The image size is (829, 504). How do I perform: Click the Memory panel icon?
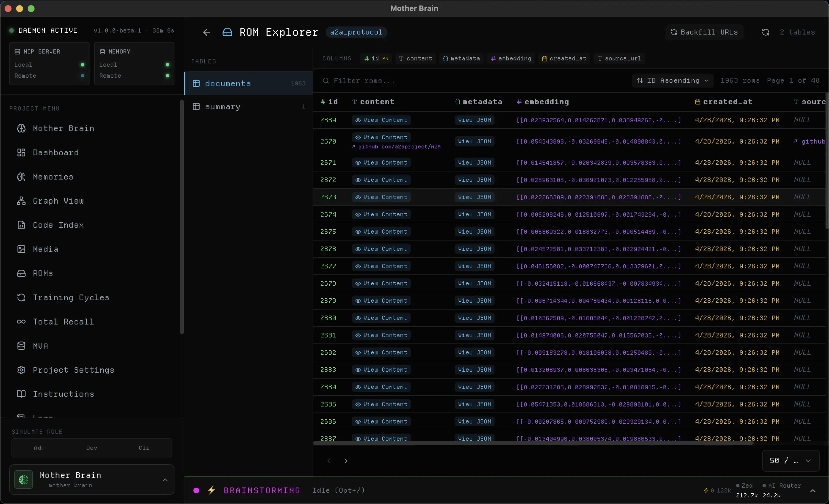click(102, 52)
